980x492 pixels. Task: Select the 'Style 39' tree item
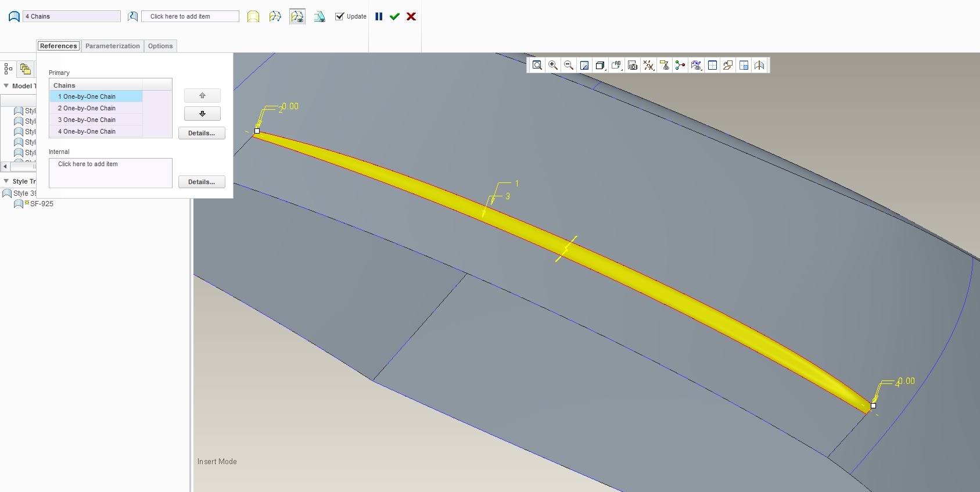point(20,193)
